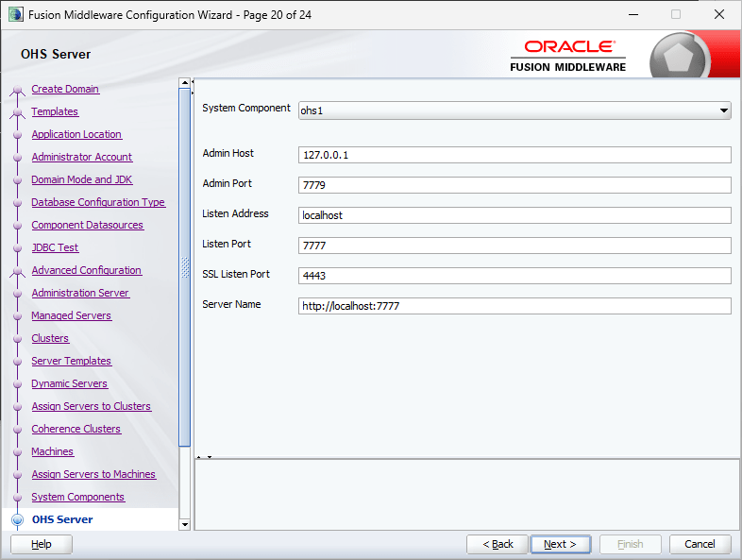This screenshot has width=742, height=560.
Task: Go to the Administration Server step
Action: [x=80, y=293]
